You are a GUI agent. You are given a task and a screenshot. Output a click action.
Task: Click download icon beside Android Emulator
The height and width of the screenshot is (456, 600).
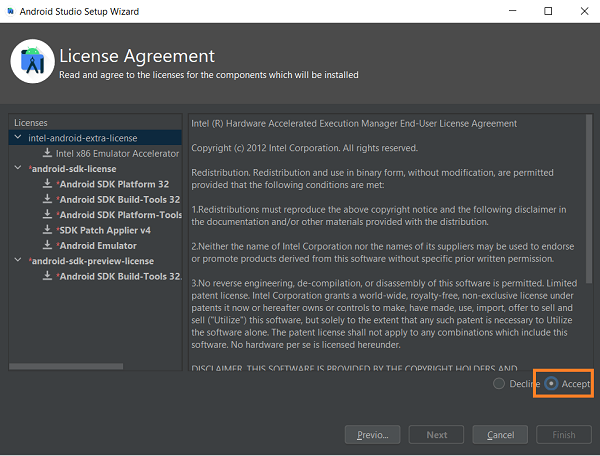47,244
